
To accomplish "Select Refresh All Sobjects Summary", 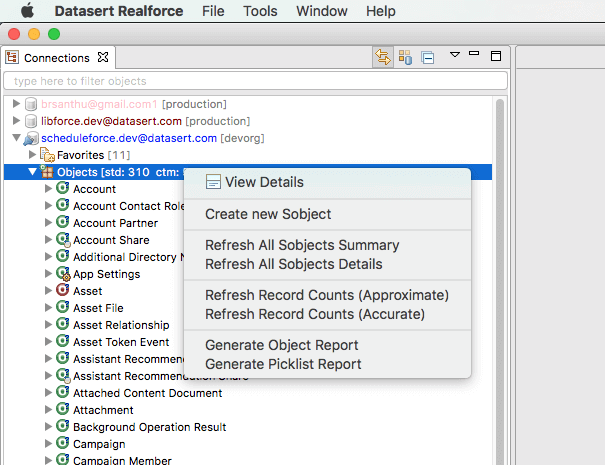I will pos(327,245).
